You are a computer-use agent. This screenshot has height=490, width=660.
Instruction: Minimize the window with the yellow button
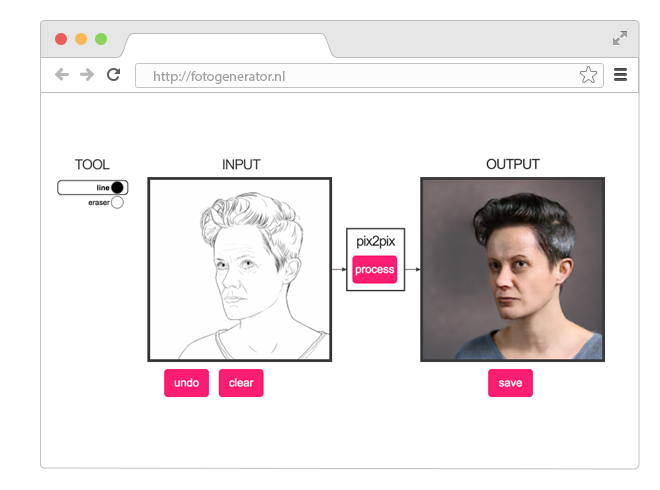81,39
